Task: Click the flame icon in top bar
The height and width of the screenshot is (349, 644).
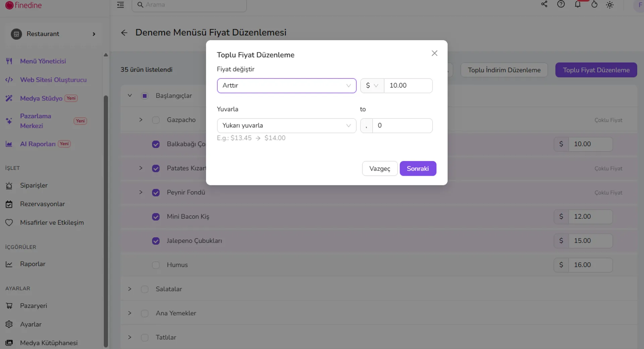Action: (x=594, y=4)
